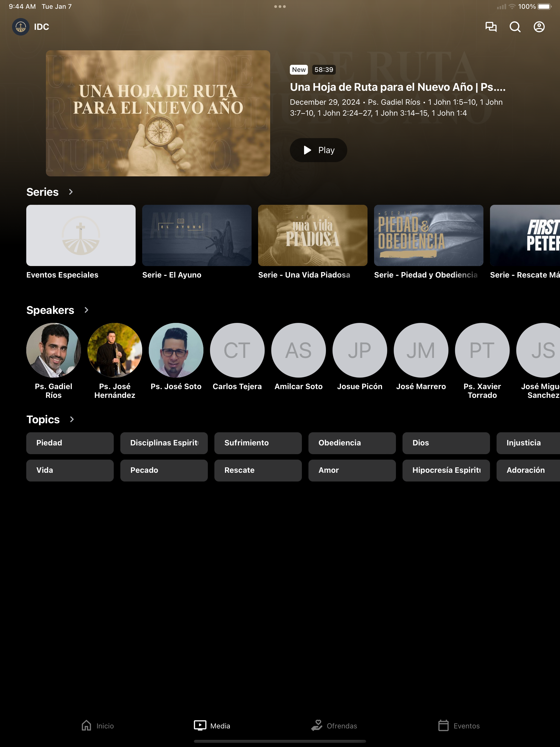Expand the Series section chevron

pyautogui.click(x=71, y=192)
